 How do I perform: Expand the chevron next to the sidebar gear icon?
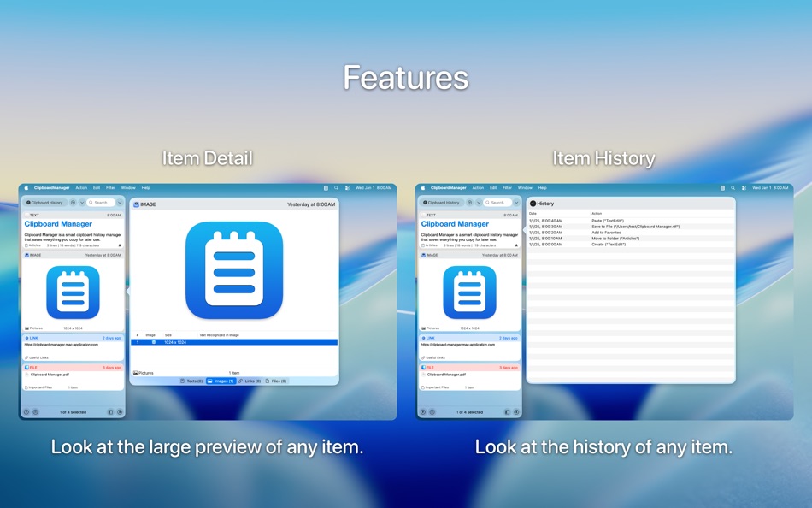pos(82,203)
